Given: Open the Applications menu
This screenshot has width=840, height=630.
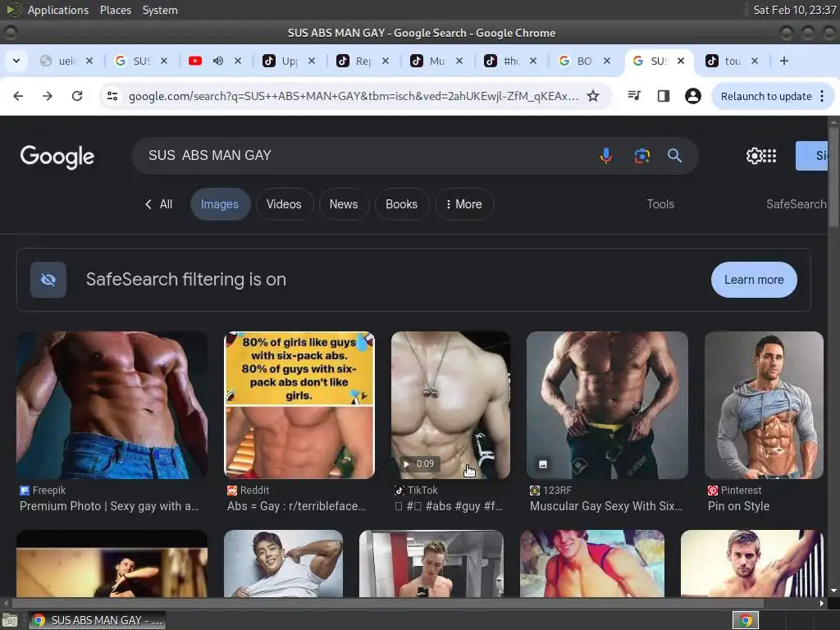Looking at the screenshot, I should click(x=58, y=10).
